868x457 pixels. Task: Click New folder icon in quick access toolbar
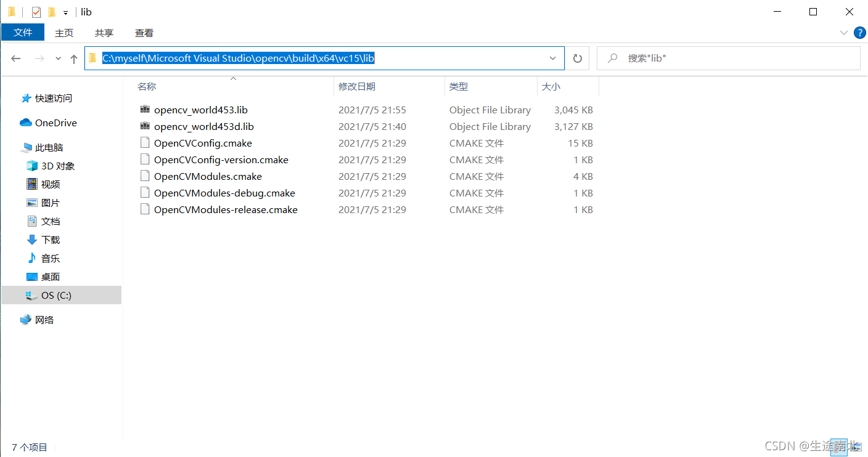coord(52,12)
